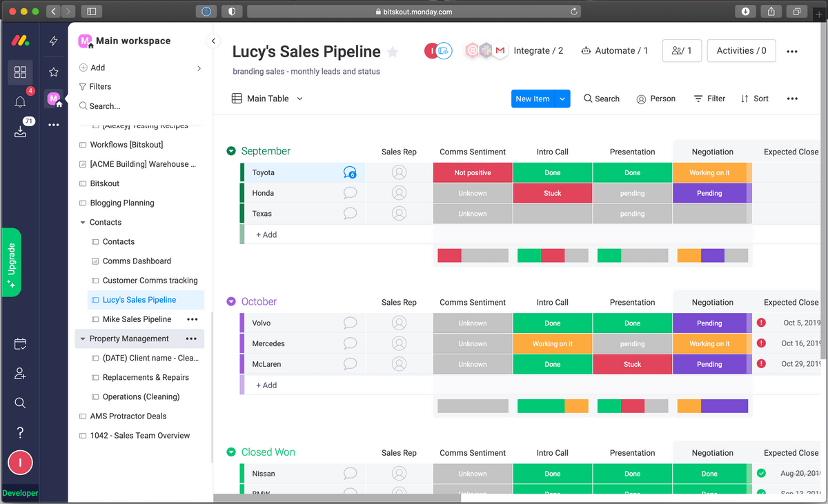Collapse the workspace side panel
The width and height of the screenshot is (828, 504).
(213, 41)
